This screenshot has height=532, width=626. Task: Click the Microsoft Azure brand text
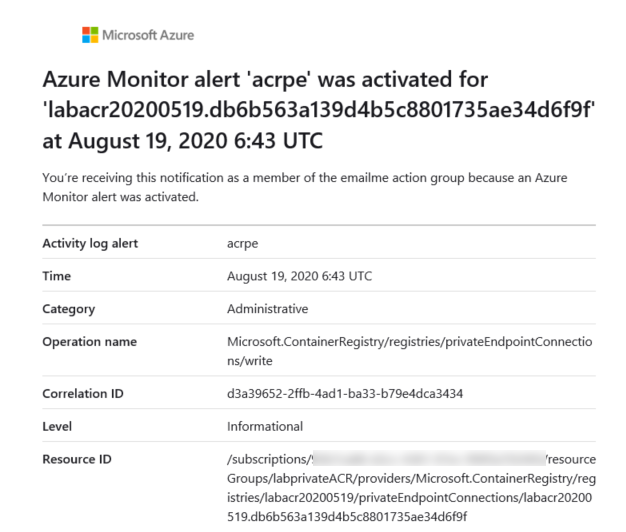coord(148,35)
